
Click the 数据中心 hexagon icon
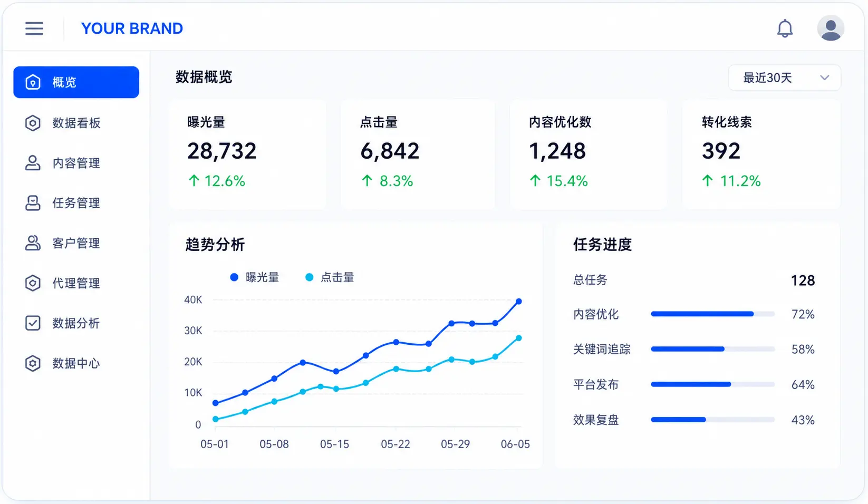point(33,363)
